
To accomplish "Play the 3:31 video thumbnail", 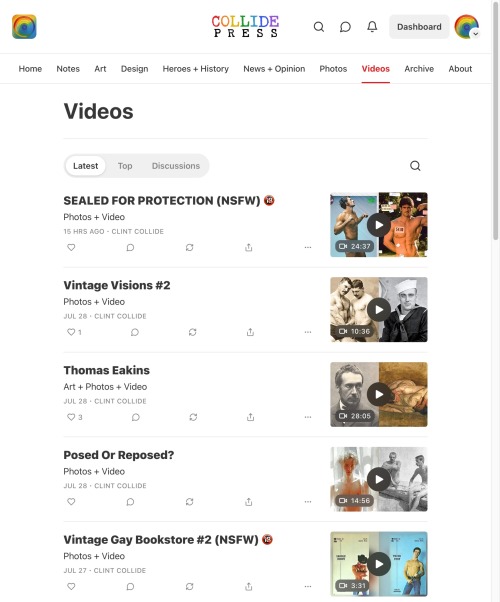I will 379,564.
